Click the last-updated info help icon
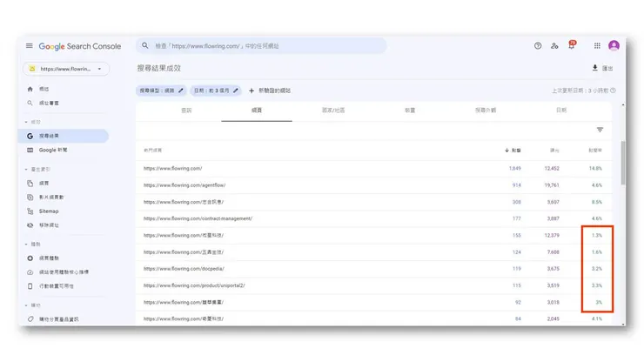This screenshot has width=644, height=362. 613,90
